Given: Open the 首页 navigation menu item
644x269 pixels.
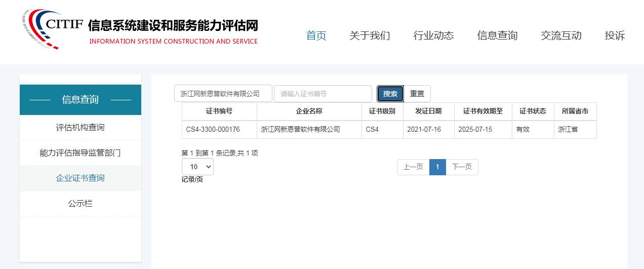Looking at the screenshot, I should pyautogui.click(x=316, y=35).
